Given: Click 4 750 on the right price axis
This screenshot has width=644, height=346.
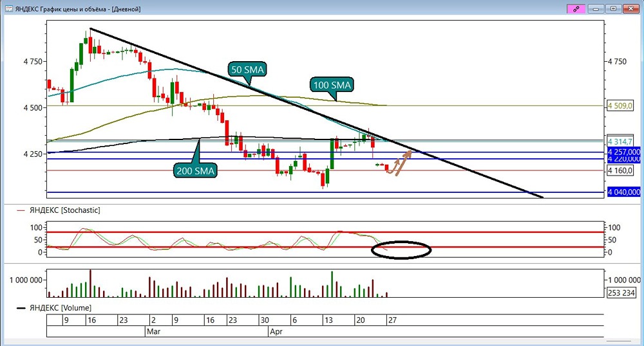Looking at the screenshot, I should point(618,62).
